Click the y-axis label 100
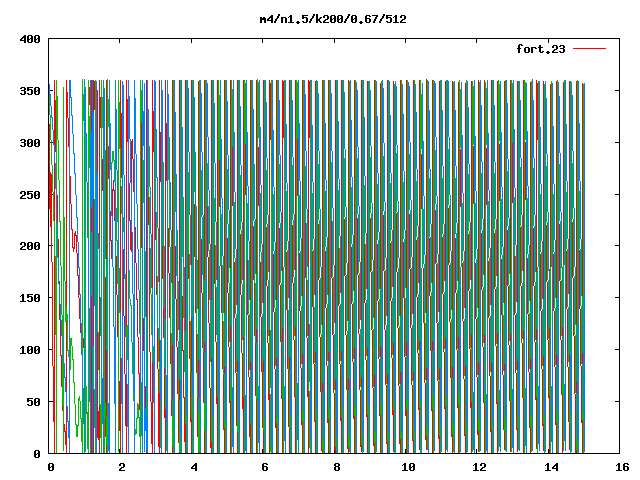 [x=30, y=350]
